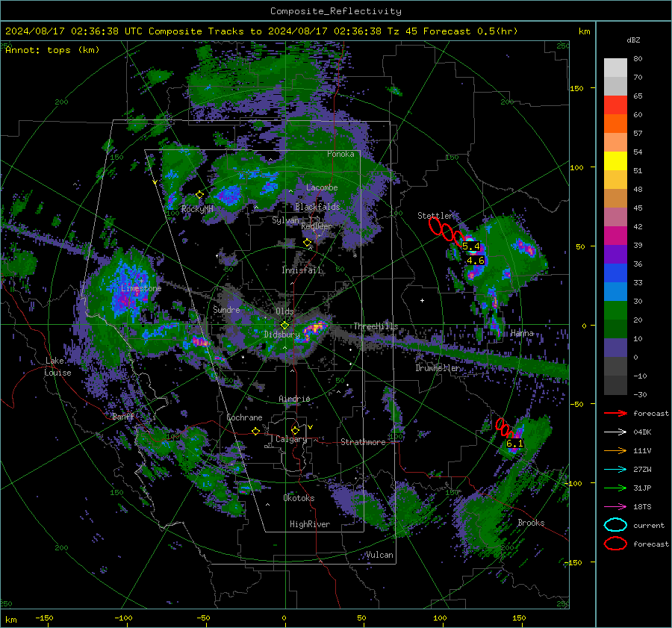Click the cyan 27ZW arrow legend icon

click(615, 470)
